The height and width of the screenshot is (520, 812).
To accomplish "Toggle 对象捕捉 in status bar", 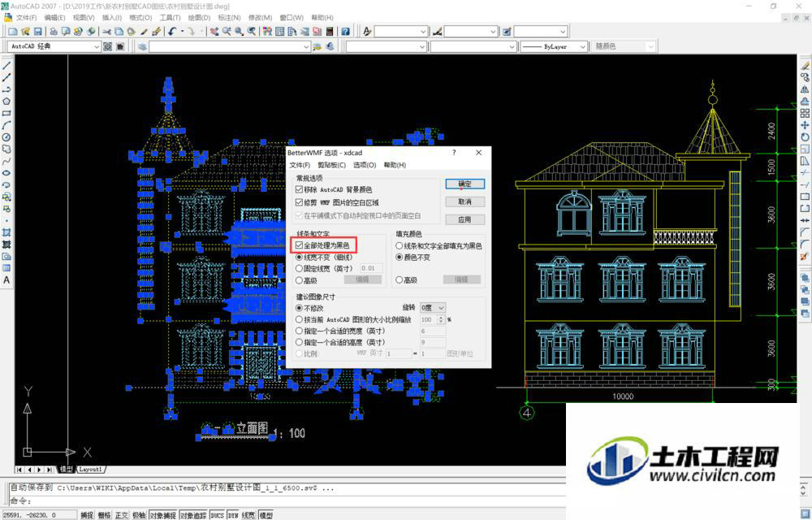I will pos(162,515).
